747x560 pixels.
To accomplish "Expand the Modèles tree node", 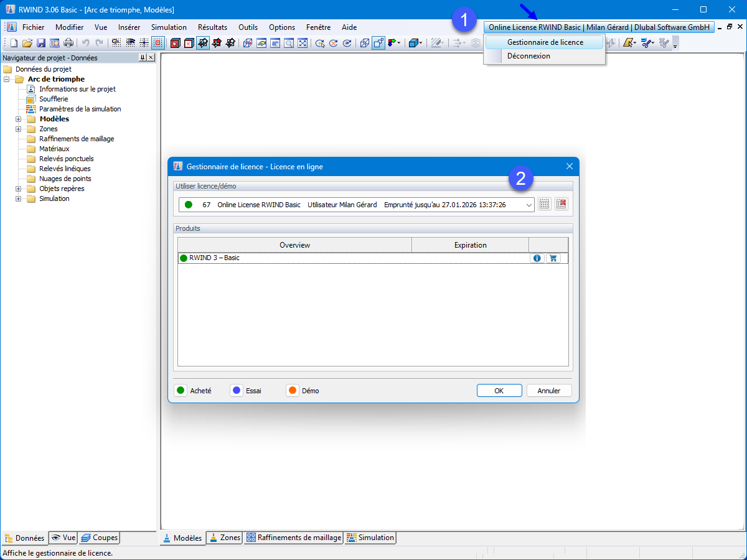I will coord(19,119).
